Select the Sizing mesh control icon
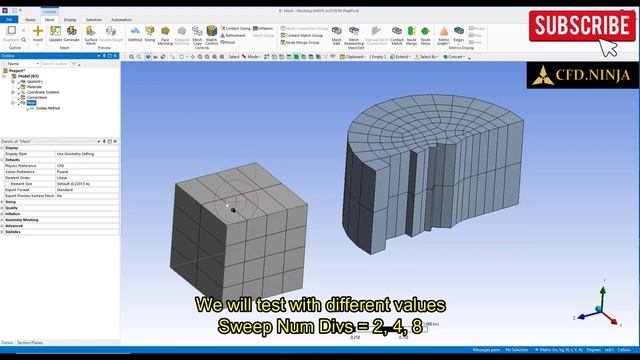This screenshot has width=640, height=360. [150, 31]
